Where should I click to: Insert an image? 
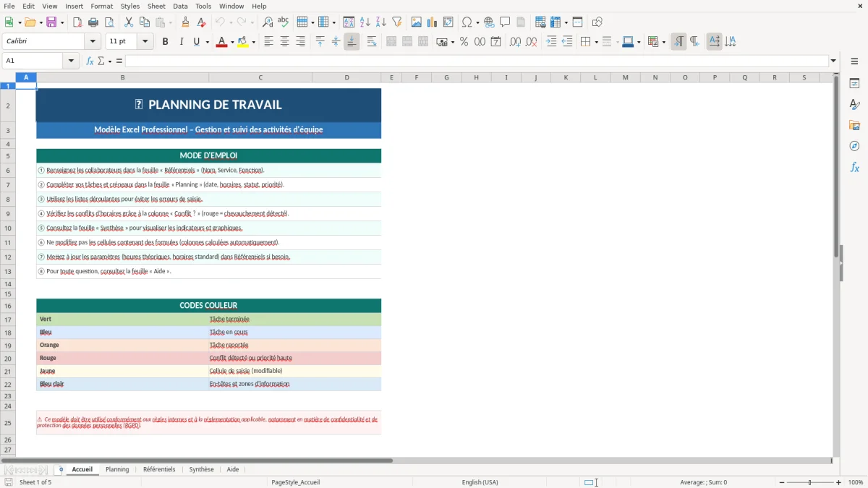417,22
